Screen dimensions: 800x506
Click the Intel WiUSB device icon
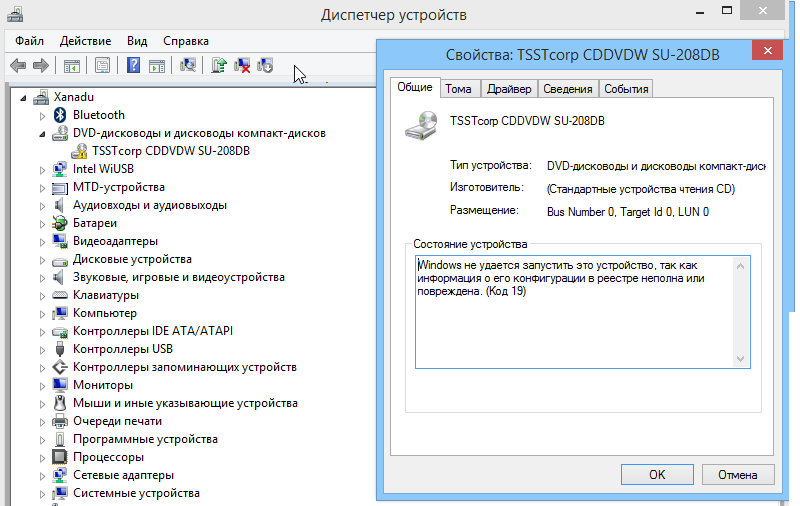pos(60,169)
